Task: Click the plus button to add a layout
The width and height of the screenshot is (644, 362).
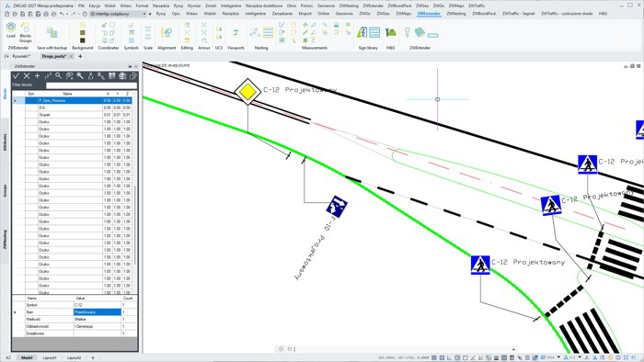Action: tap(93, 358)
